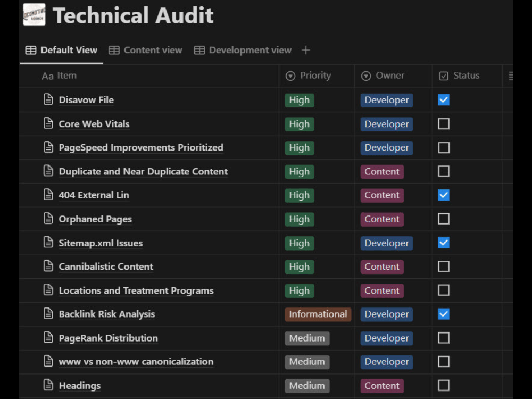532x399 pixels.
Task: Open the PageSpeed Improvements Prioritized item
Action: pyautogui.click(x=141, y=147)
